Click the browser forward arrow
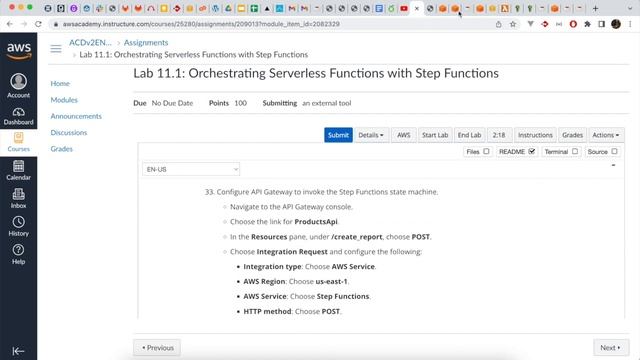Screen dimensions: 640x360 [24, 24]
